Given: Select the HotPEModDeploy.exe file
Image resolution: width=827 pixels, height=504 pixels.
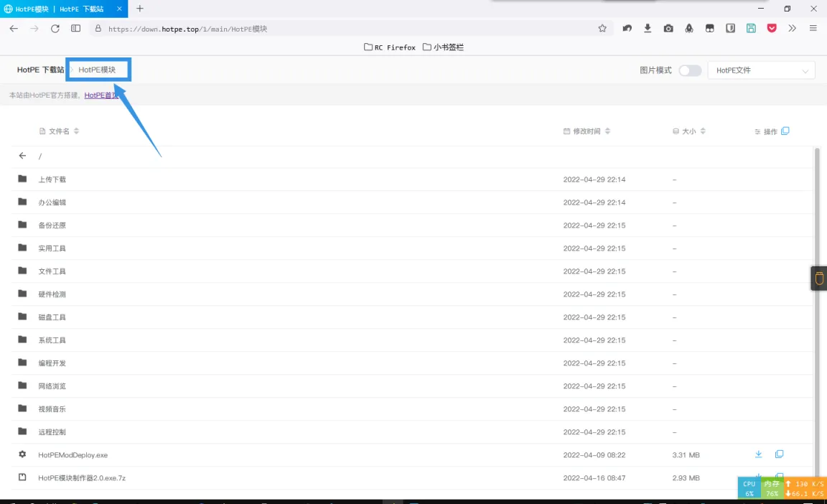Looking at the screenshot, I should [73, 455].
